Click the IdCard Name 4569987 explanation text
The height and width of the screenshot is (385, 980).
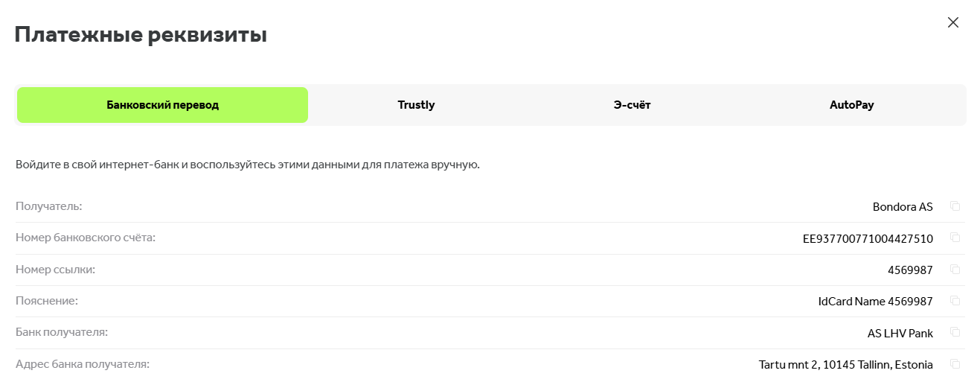tap(875, 301)
